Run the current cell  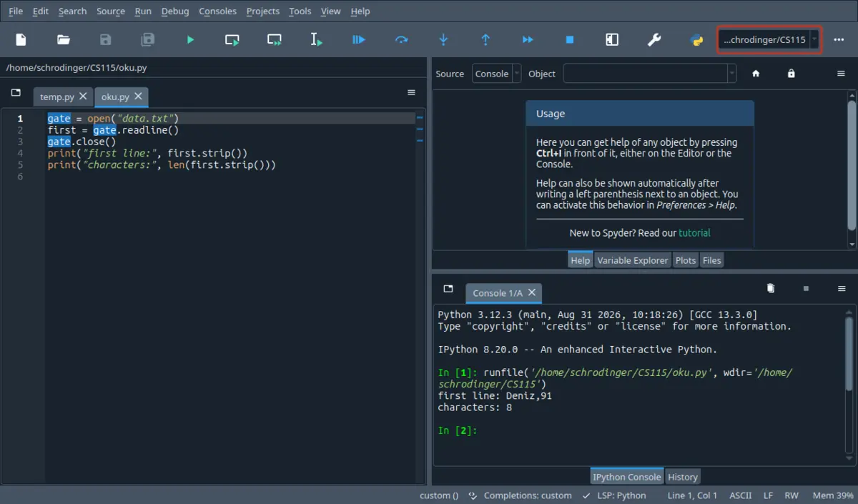pyautogui.click(x=232, y=40)
